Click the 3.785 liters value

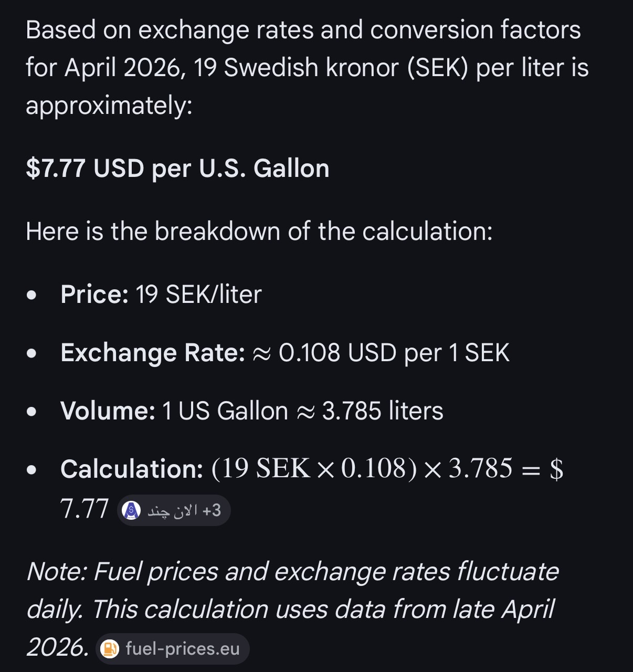tap(383, 411)
